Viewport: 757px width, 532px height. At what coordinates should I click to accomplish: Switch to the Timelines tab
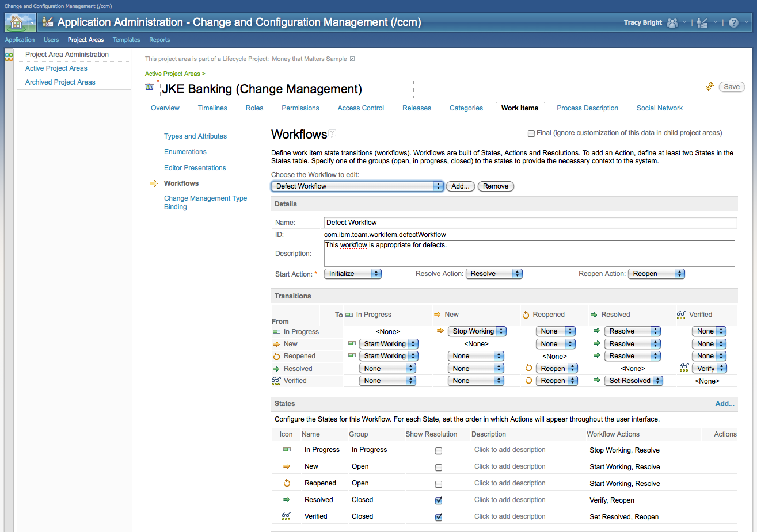point(212,108)
